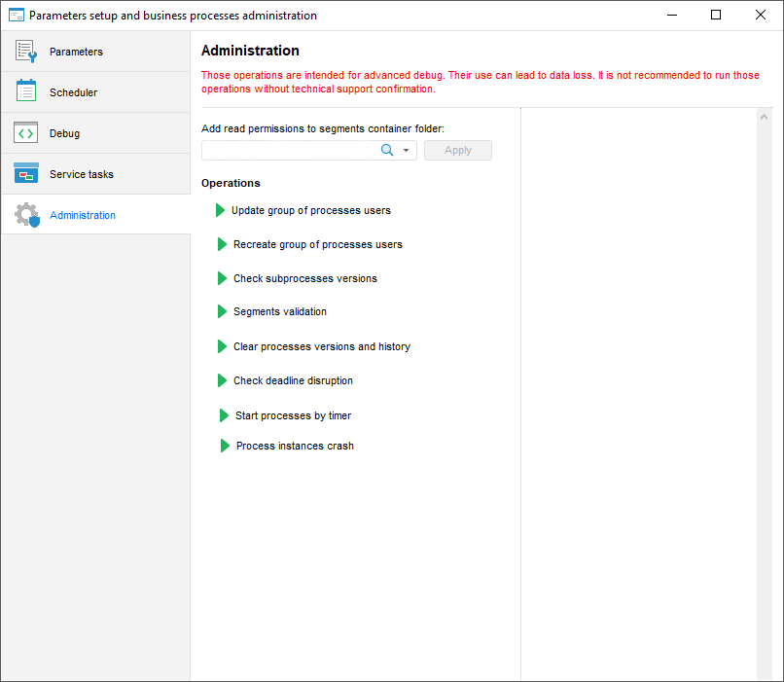Viewport: 784px width, 682px height.
Task: Open the Parameters section icon
Action: [x=26, y=52]
